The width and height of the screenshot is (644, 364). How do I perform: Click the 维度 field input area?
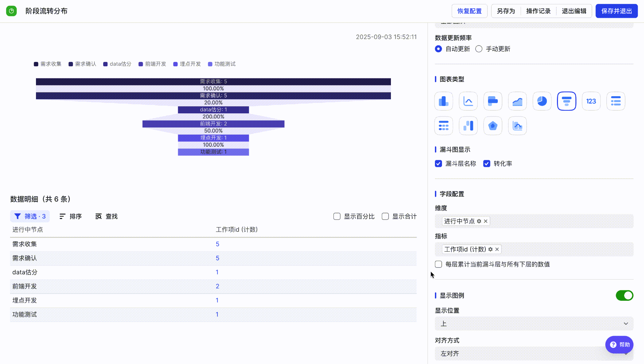coord(534,221)
